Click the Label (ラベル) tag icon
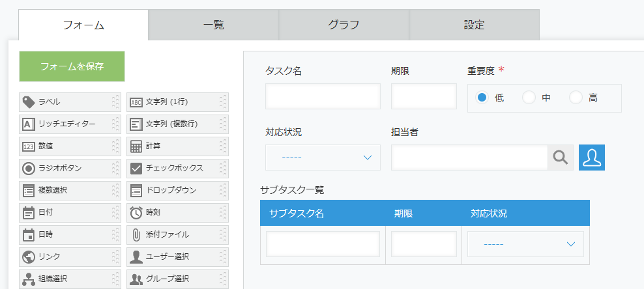Viewport: 644px width, 289px height. point(29,102)
